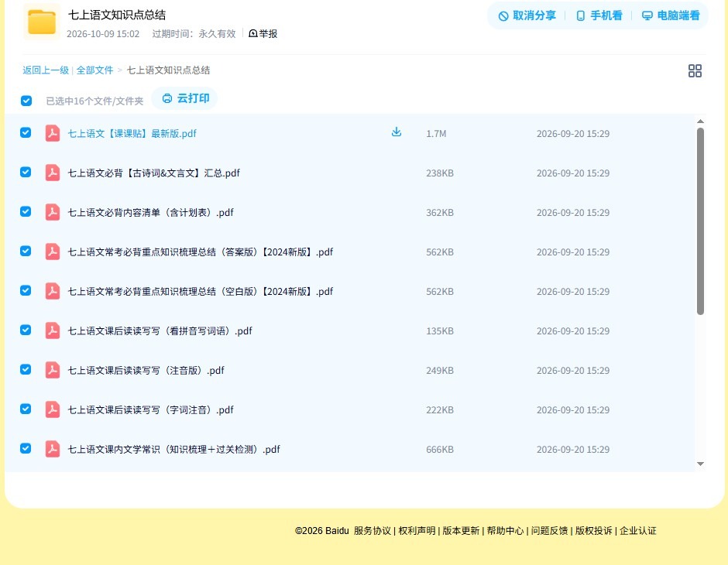Uncheck checkbox for 空白版 2024新版 pdf
Screen dimensions: 728x565
point(26,290)
